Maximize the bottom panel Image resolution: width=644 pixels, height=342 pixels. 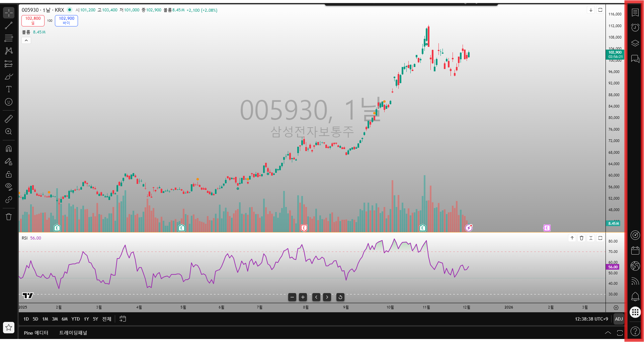620,333
